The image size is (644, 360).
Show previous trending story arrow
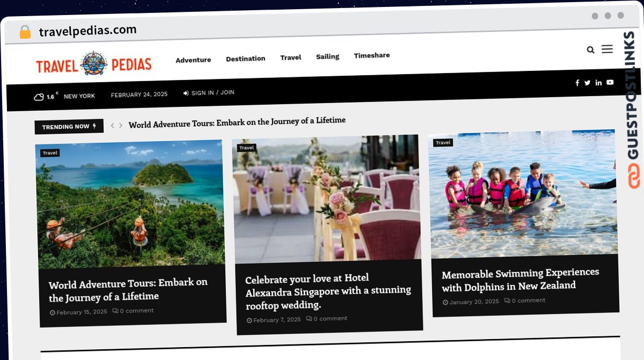[112, 125]
